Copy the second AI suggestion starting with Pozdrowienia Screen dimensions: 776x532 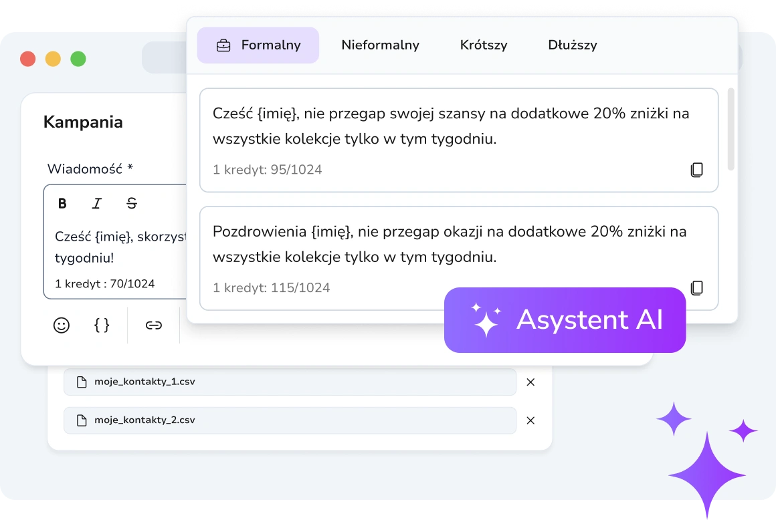697,287
